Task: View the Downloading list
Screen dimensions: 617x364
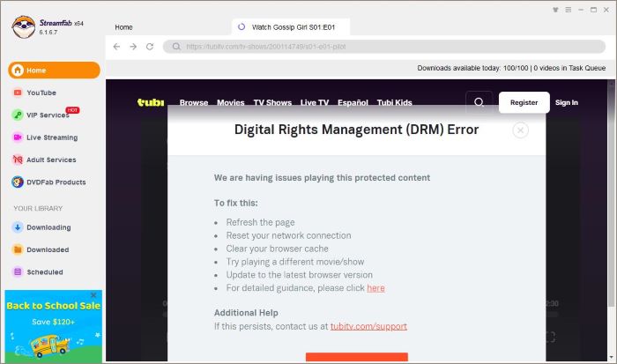Action: click(48, 227)
